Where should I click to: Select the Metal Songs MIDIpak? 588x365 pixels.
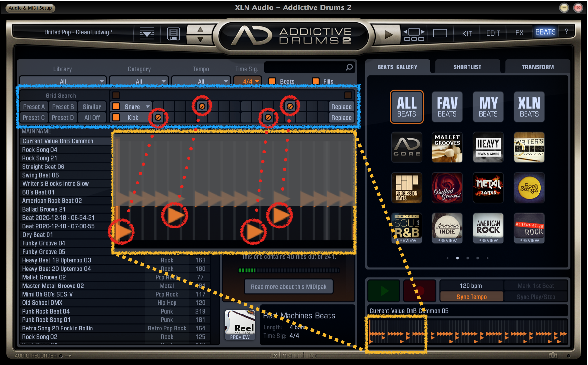488,188
